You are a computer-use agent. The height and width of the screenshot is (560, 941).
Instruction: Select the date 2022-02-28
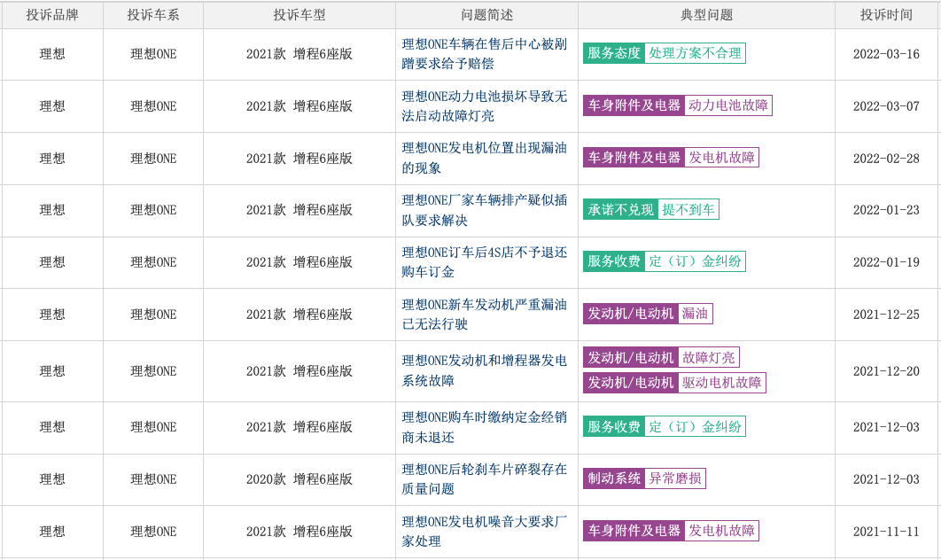click(x=886, y=159)
